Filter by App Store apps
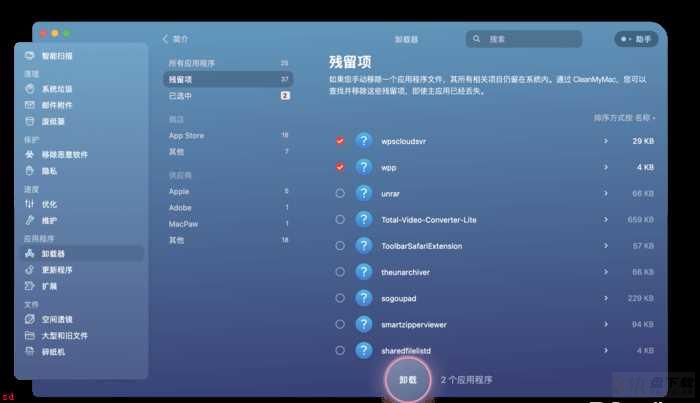 [228, 135]
